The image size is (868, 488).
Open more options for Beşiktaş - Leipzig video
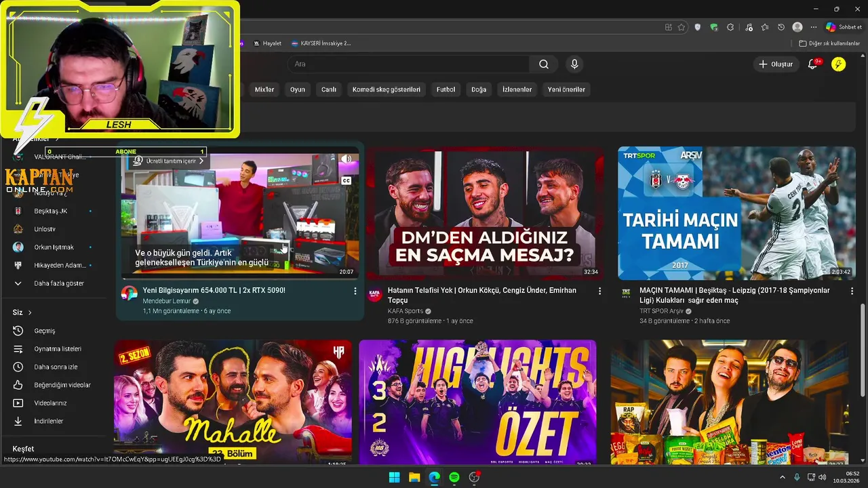(852, 291)
